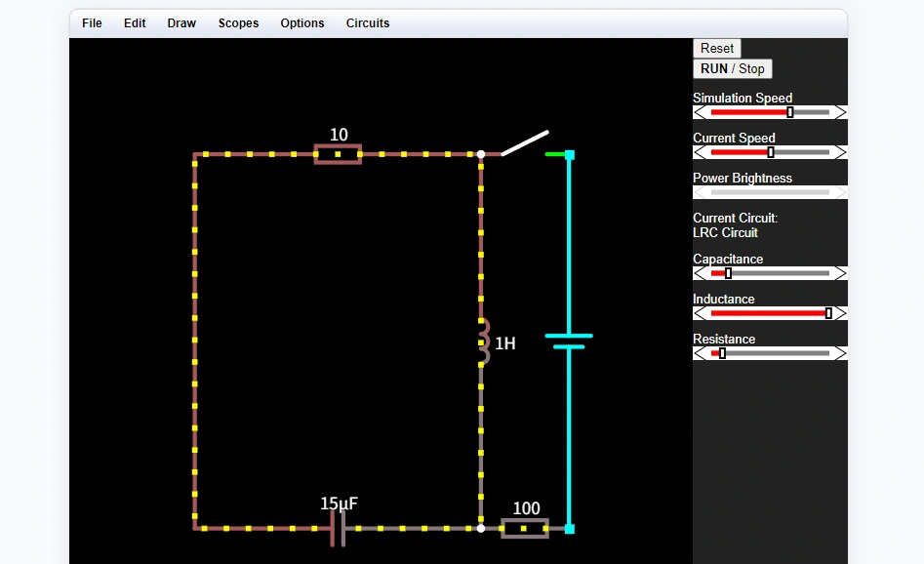Click the left arrow on the Resistance slider
The width and height of the screenshot is (924, 564).
coord(699,353)
